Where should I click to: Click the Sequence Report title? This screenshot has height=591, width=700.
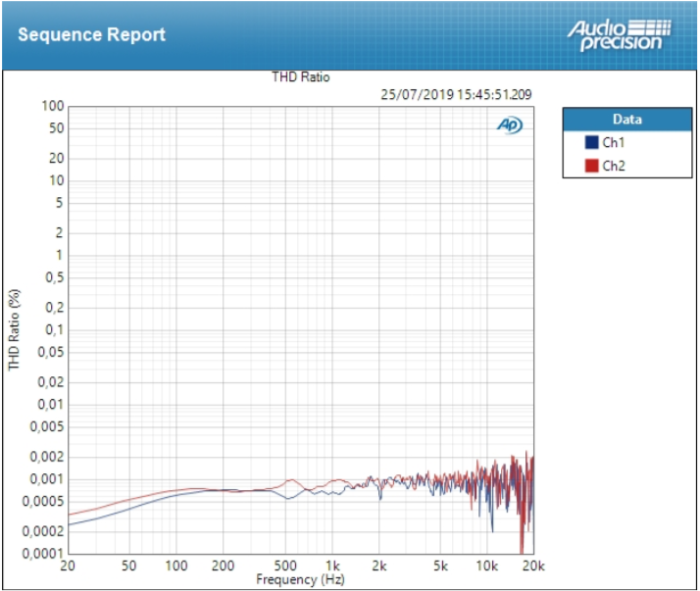91,34
